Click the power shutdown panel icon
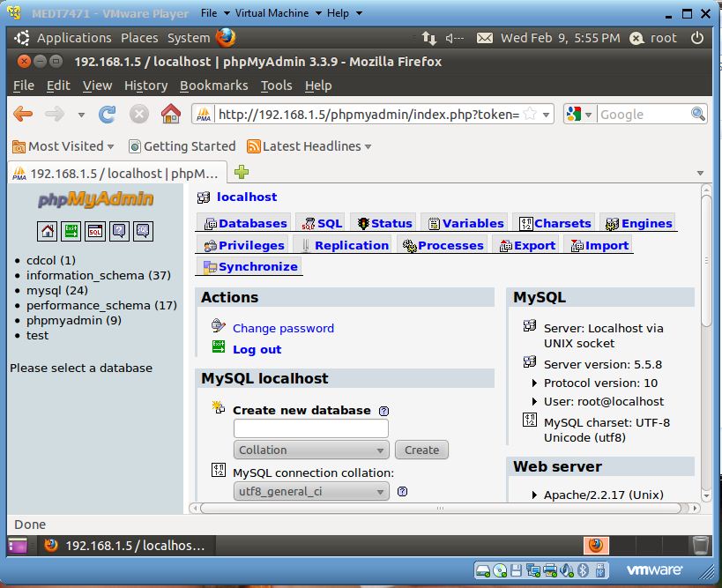 pos(697,38)
